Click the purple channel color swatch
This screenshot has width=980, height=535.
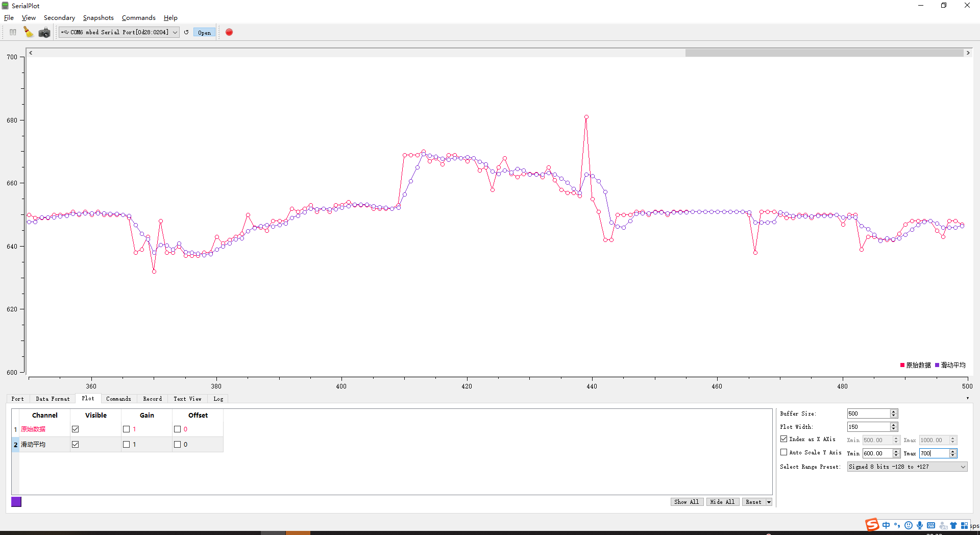pos(16,502)
